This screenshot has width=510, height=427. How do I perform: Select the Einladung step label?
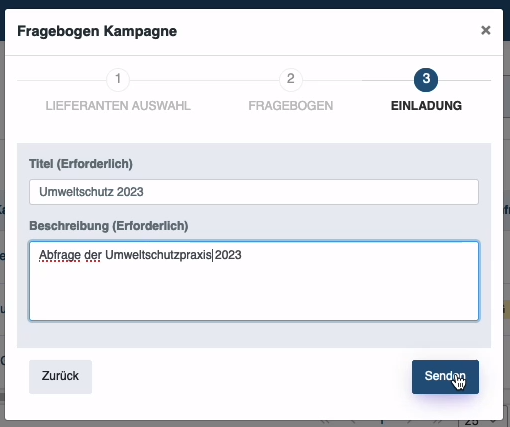(x=426, y=106)
